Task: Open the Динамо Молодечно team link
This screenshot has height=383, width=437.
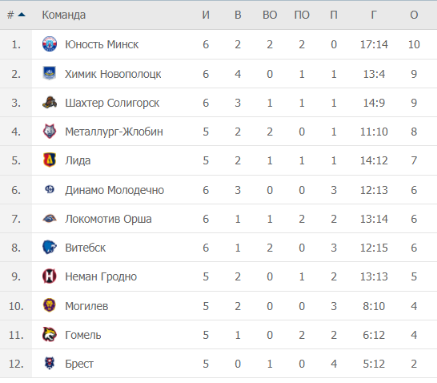Action: 114,190
